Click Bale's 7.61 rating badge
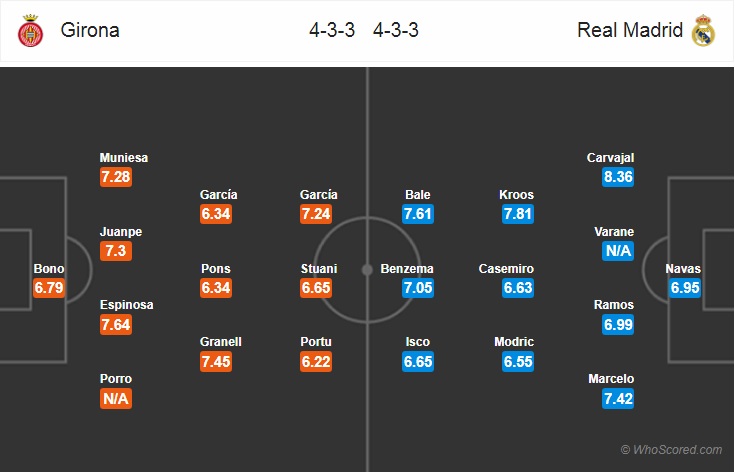 418,214
